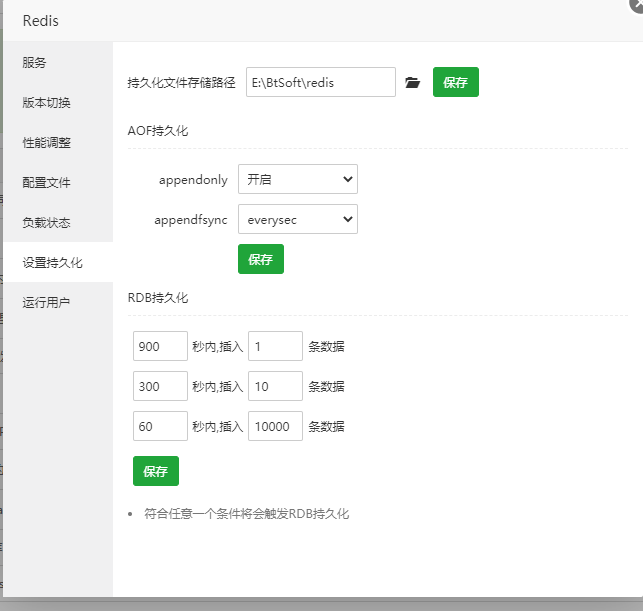Select the AOF持久化 heading text
This screenshot has width=643, height=611.
tap(158, 131)
